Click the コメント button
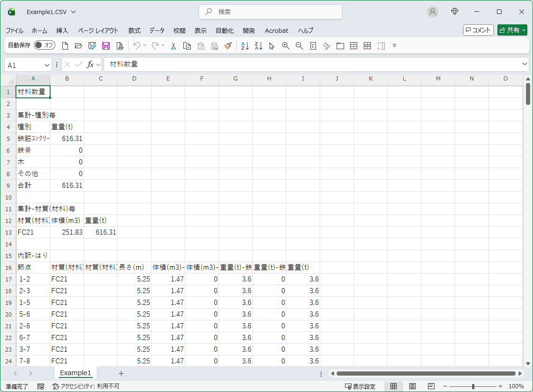 click(x=478, y=30)
